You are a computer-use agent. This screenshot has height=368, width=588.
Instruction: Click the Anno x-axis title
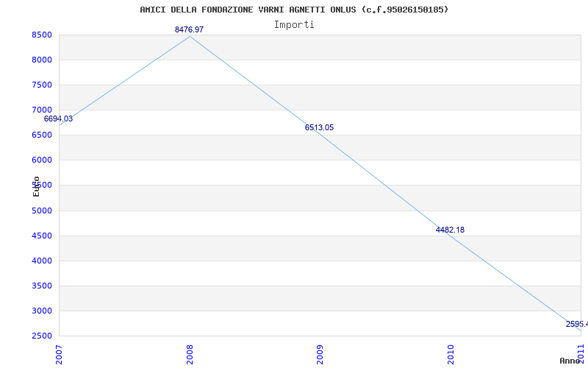[570, 361]
